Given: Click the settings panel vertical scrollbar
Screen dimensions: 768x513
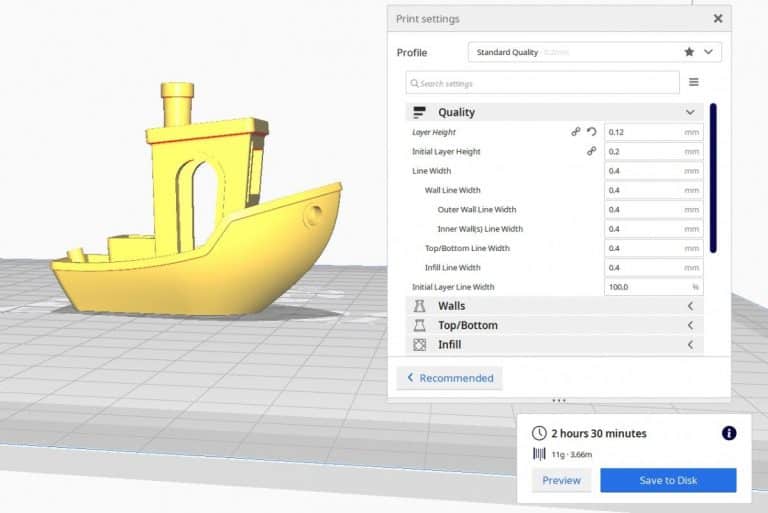Looking at the screenshot, I should pos(713,178).
